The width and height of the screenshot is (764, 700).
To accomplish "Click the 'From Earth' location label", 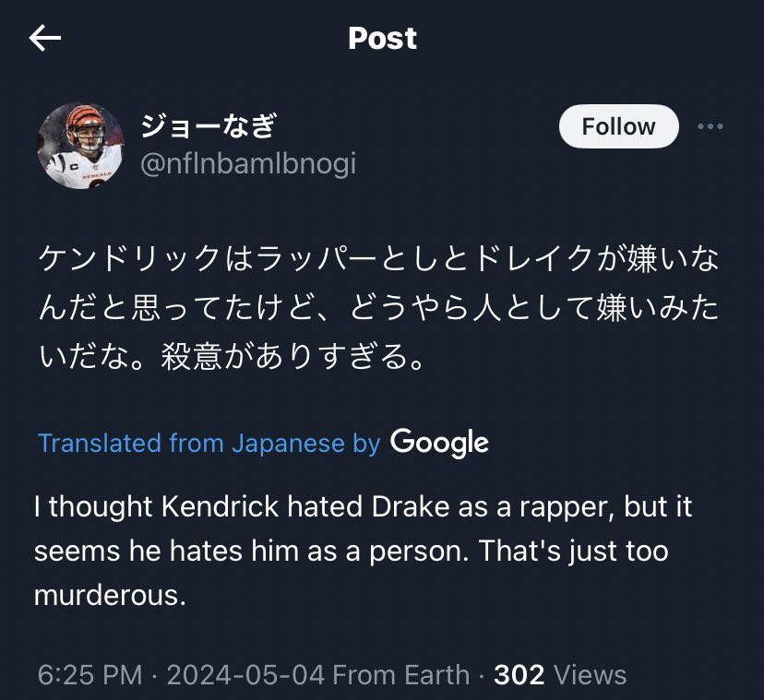I will [401, 674].
